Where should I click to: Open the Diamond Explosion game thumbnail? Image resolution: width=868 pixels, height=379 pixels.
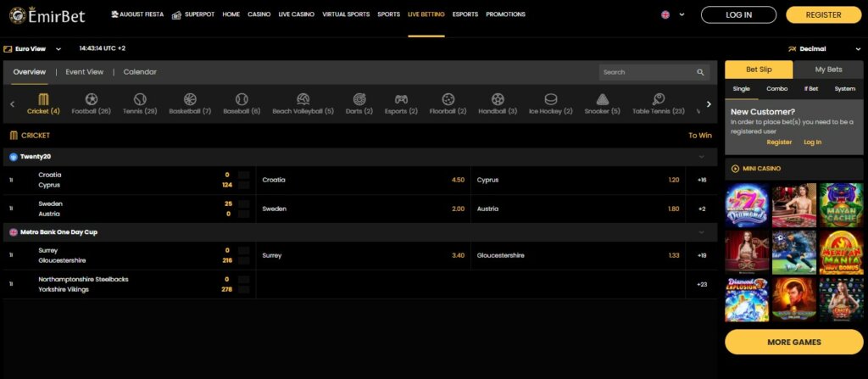pos(748,300)
